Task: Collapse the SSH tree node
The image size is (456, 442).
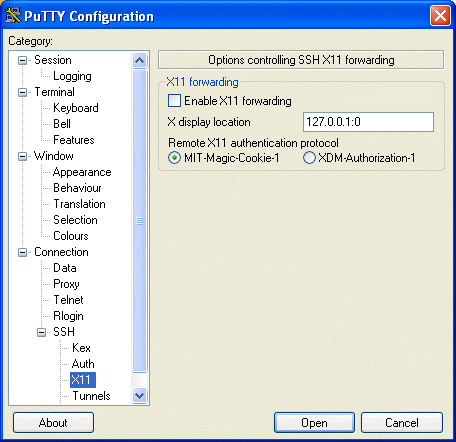Action: pos(42,332)
